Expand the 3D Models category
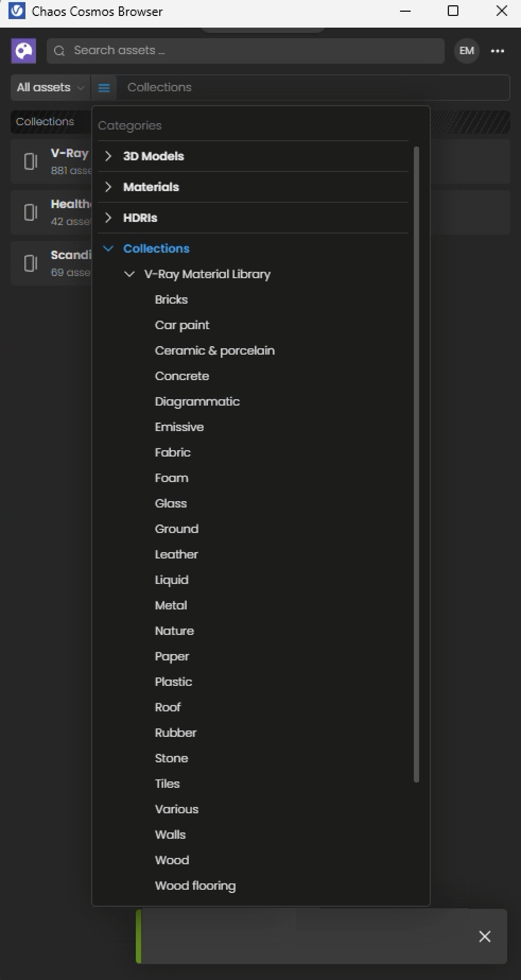Image resolution: width=521 pixels, height=980 pixels. (x=108, y=156)
